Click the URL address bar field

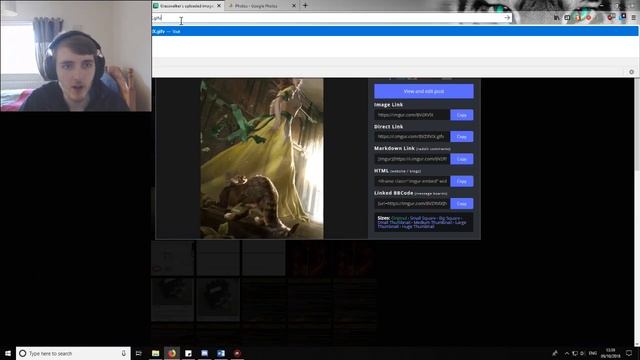[331, 18]
